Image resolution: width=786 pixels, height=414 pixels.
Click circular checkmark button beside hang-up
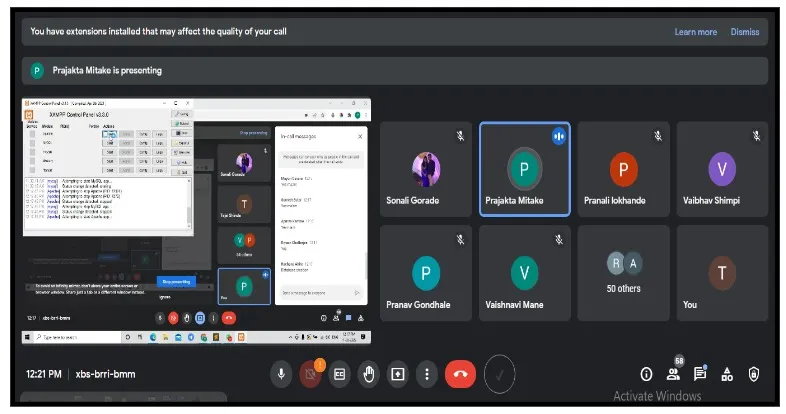[x=499, y=374]
